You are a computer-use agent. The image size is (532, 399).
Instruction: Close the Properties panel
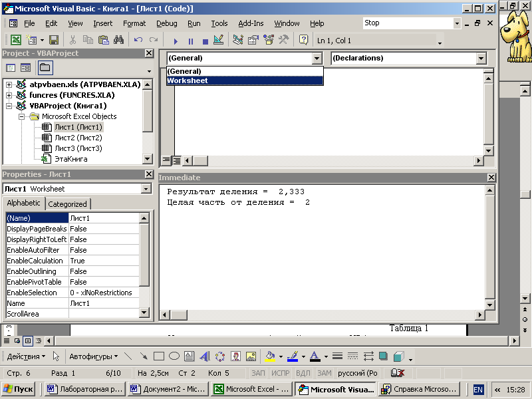(148, 174)
